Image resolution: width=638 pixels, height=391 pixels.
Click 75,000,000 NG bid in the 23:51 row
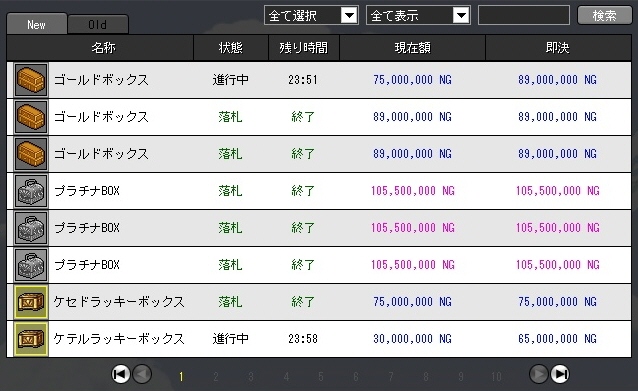[x=413, y=80]
